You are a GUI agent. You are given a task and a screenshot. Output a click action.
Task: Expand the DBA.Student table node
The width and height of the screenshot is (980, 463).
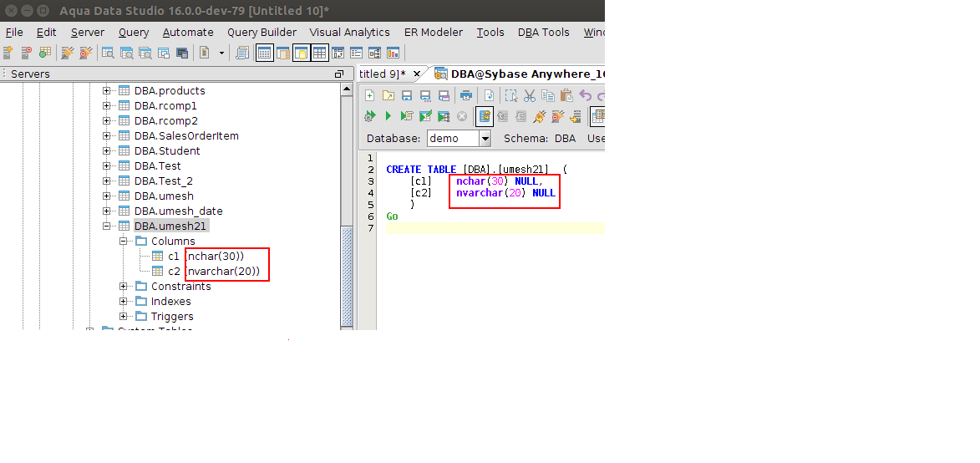pyautogui.click(x=106, y=150)
